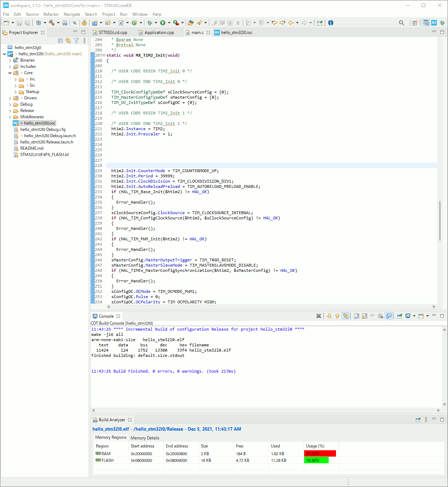This screenshot has width=448, height=487.
Task: Toggle the Console build output bring-to-front button
Action: click(389, 316)
